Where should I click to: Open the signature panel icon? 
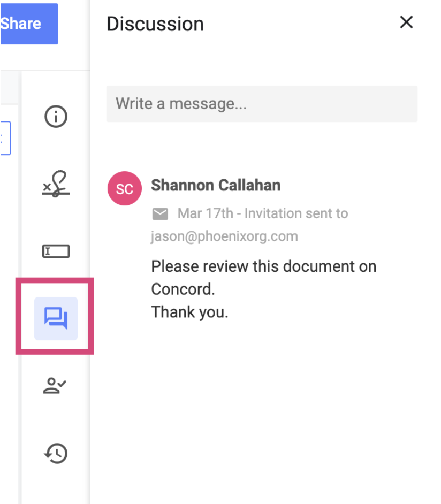56,184
